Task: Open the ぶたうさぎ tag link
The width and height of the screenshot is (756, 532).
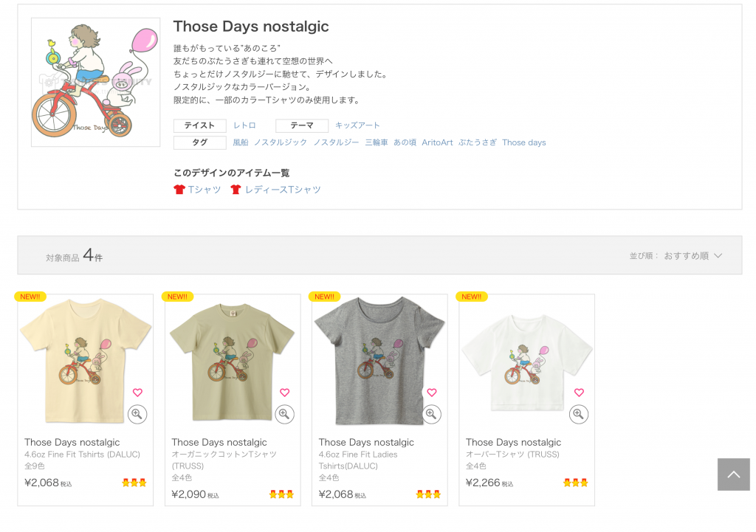Action: [x=477, y=142]
